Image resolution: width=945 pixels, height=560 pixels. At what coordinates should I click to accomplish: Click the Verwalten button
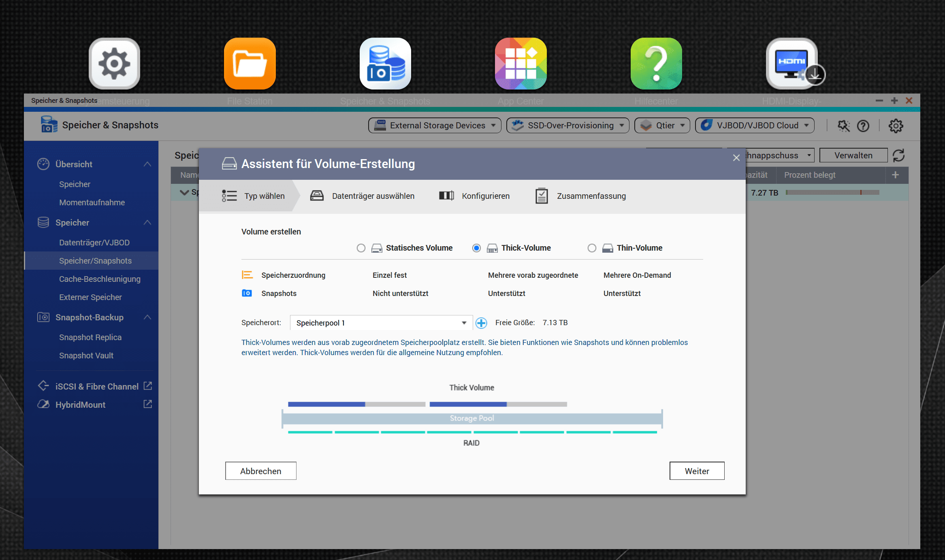(x=853, y=155)
